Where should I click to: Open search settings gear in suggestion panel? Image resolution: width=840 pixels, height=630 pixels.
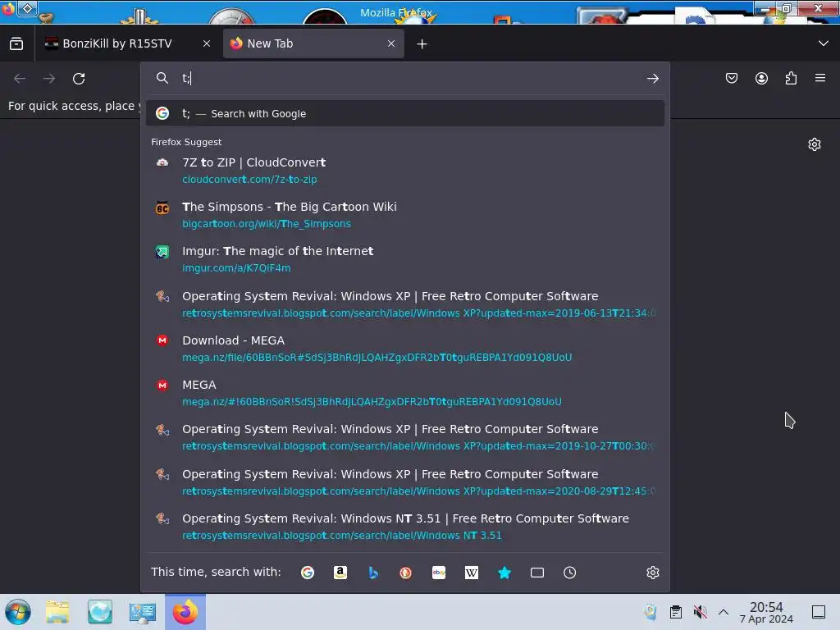coord(652,573)
